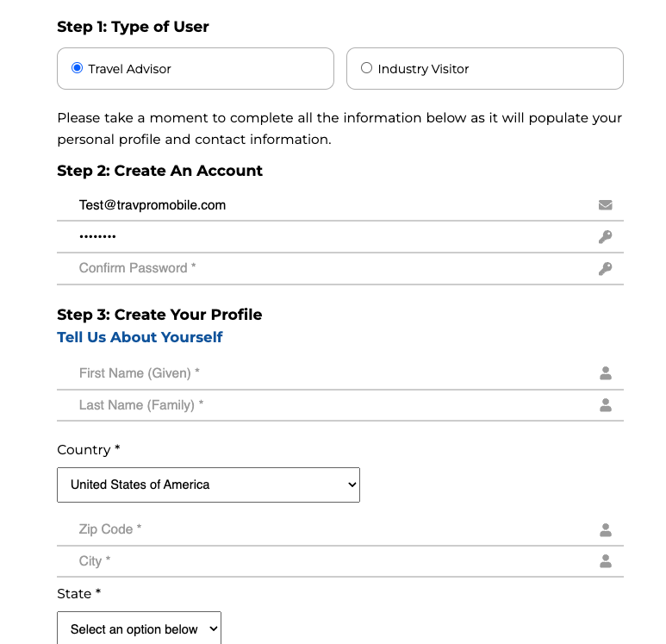666x644 pixels.
Task: Click the person icon beside City
Action: coord(606,561)
